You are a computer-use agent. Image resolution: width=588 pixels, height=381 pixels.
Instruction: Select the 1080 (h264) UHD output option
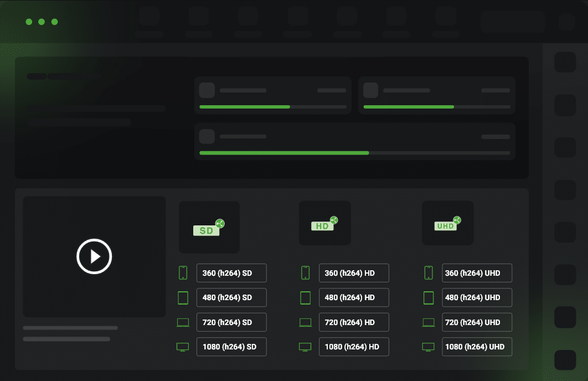(477, 347)
